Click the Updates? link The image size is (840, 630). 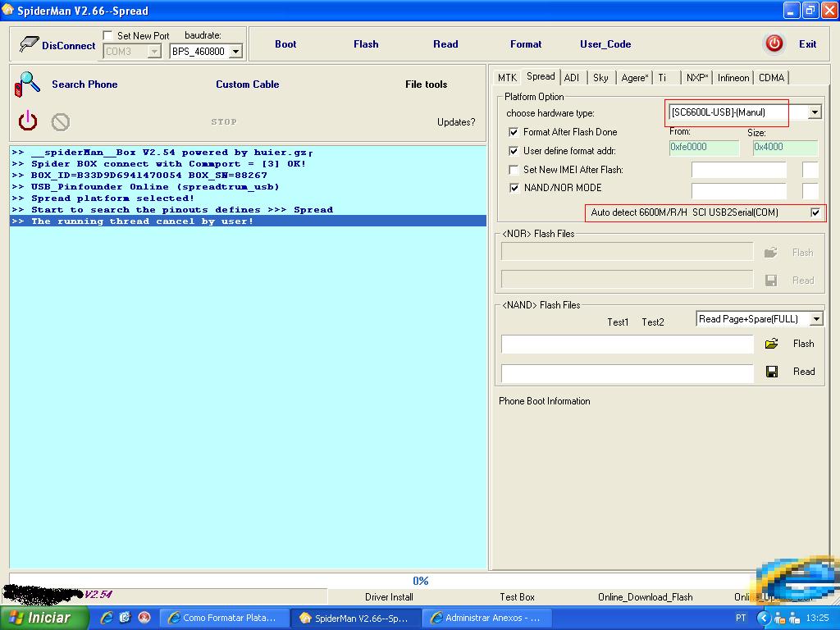[456, 122]
